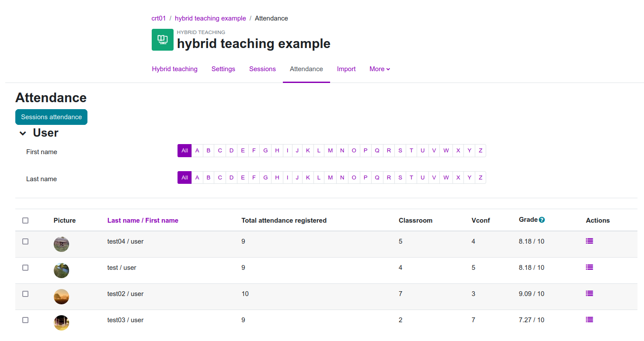Select All in Last name filter
The width and height of the screenshot is (644, 341).
[x=184, y=178]
